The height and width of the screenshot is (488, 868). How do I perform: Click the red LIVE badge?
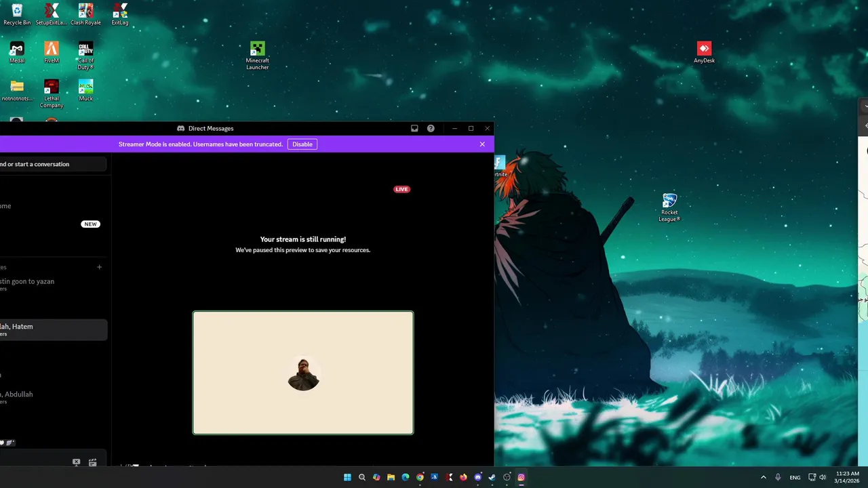coord(401,189)
